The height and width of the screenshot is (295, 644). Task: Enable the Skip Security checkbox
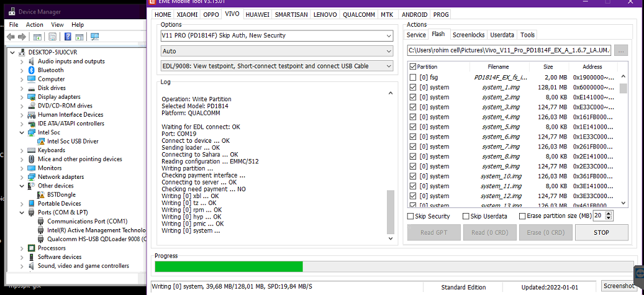(x=410, y=216)
